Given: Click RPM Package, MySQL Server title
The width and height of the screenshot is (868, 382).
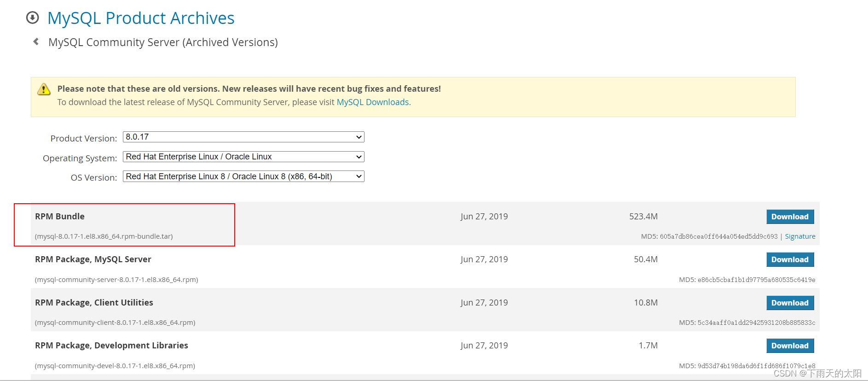Looking at the screenshot, I should [x=93, y=259].
